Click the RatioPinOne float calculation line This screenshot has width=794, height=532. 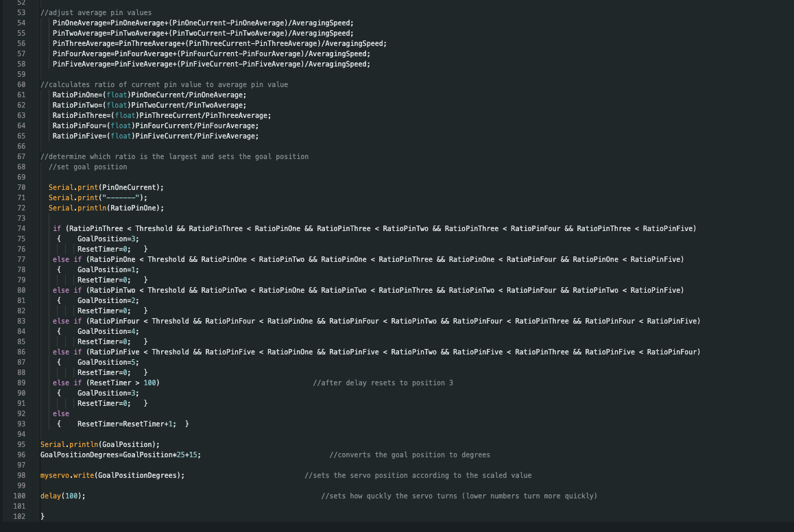tap(149, 95)
